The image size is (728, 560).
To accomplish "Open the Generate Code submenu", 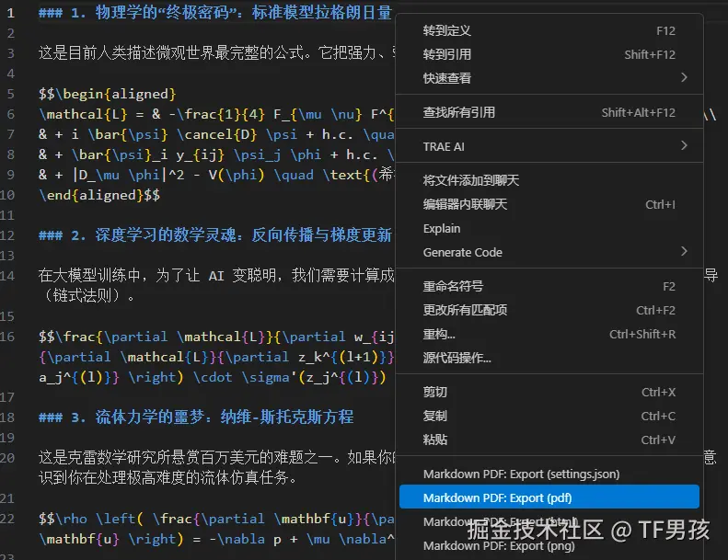I will (549, 252).
